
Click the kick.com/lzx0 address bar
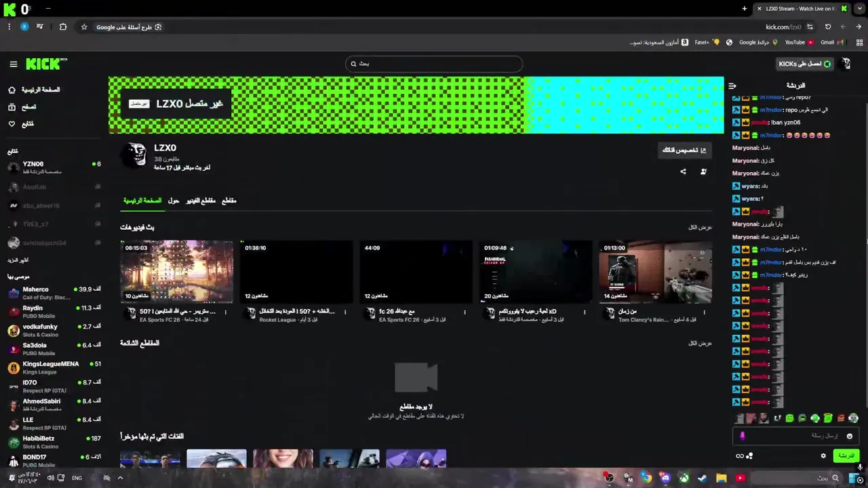783,27
